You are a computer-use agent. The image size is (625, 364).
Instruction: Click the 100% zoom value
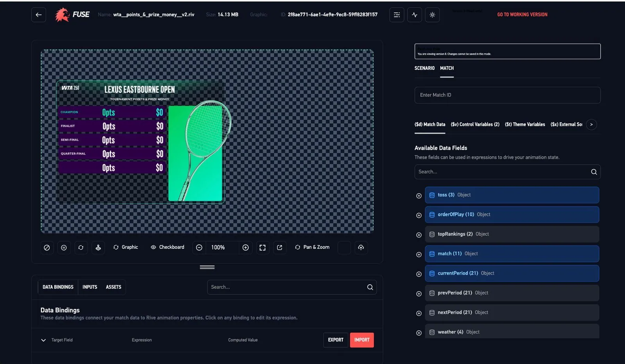[x=218, y=248]
